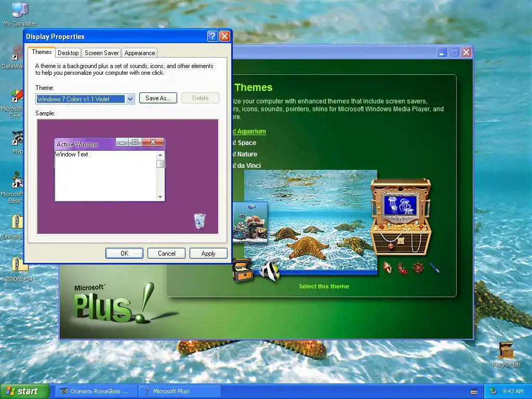The width and height of the screenshot is (532, 399).
Task: Click the ship's wheel pointer icon
Action: tap(418, 268)
